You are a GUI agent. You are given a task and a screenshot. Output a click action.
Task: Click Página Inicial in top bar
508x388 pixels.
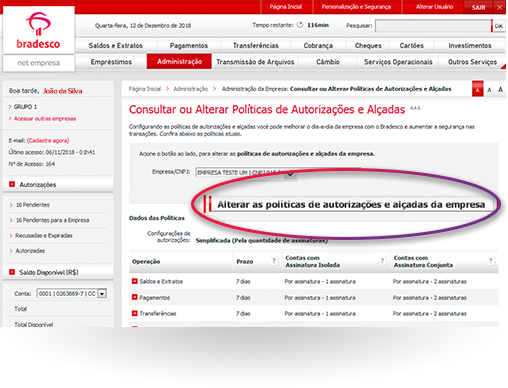coord(286,7)
